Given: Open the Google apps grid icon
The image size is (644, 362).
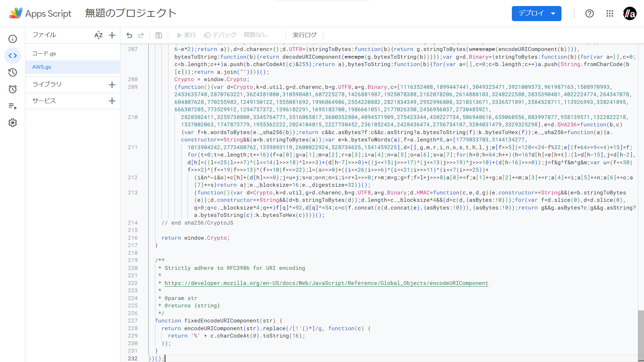Looking at the screenshot, I should coord(609,14).
